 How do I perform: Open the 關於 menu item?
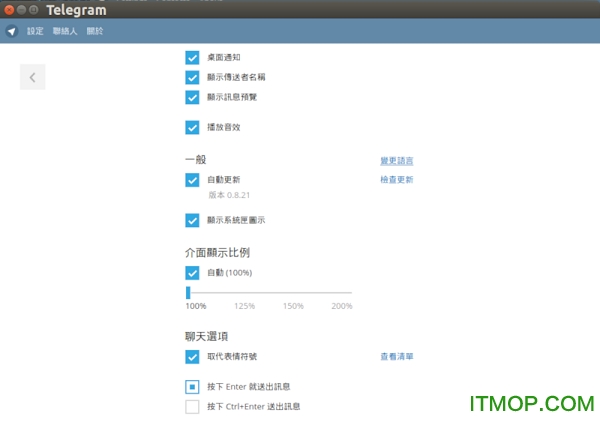point(95,31)
